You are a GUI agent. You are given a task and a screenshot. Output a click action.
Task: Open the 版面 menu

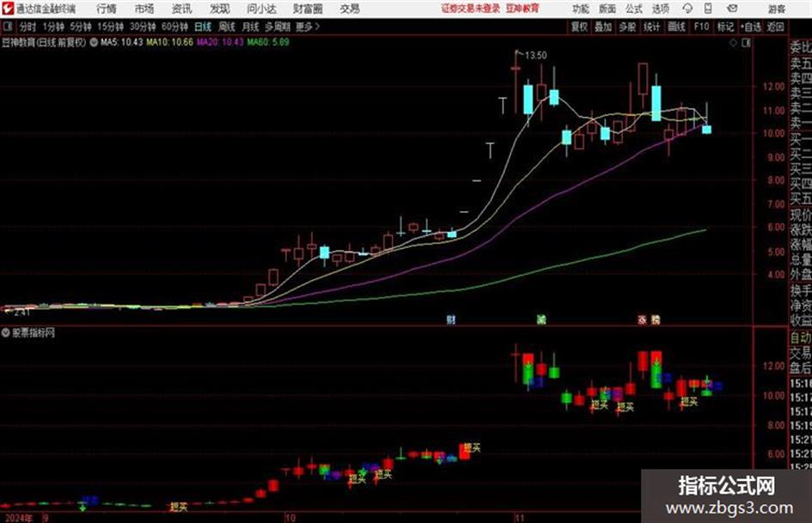pyautogui.click(x=607, y=9)
